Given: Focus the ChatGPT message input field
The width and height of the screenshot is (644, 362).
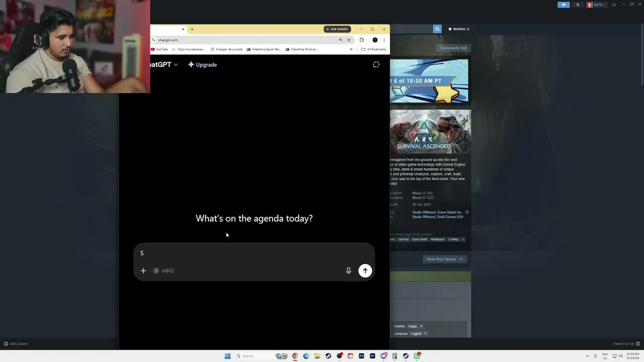Looking at the screenshot, I should coord(254,253).
